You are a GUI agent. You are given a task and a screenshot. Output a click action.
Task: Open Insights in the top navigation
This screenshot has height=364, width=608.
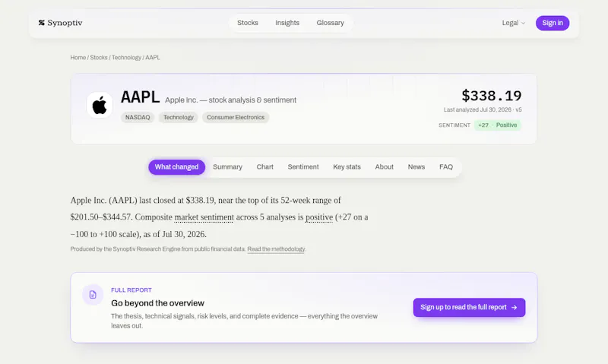(287, 23)
